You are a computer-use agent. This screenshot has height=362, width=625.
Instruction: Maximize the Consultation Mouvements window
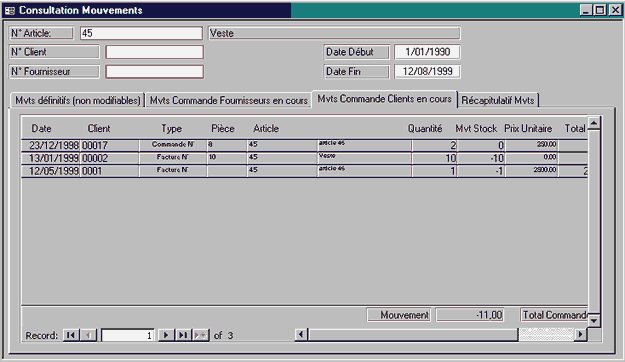tap(599, 10)
